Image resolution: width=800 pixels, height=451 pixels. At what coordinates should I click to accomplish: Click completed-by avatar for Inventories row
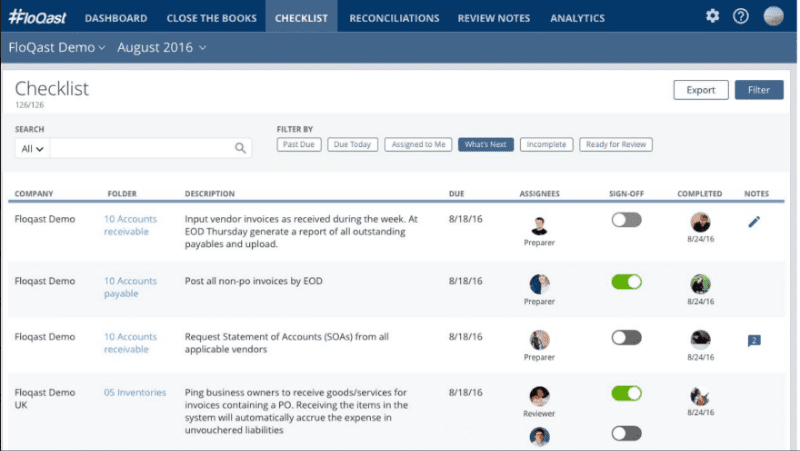700,396
